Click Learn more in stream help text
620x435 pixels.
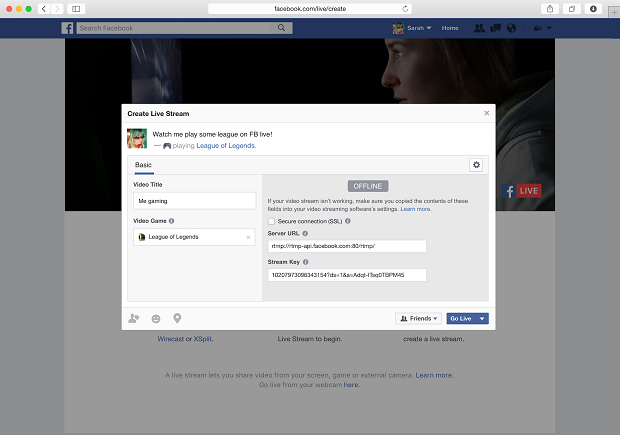coord(416,209)
